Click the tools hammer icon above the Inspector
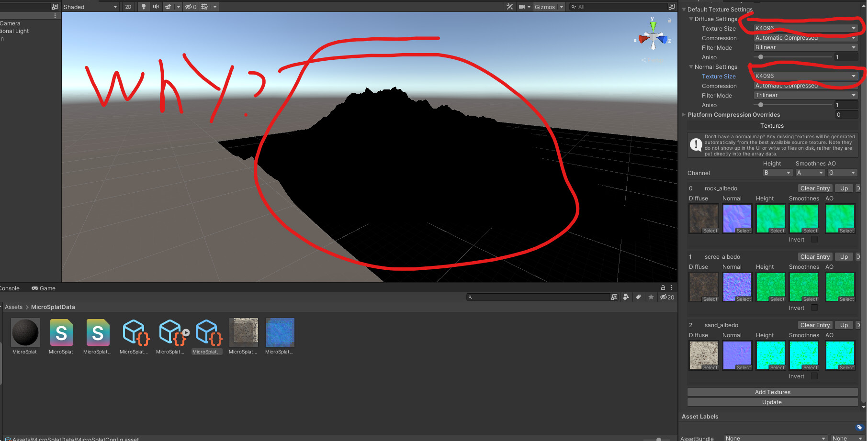This screenshot has height=441, width=868. coord(509,7)
